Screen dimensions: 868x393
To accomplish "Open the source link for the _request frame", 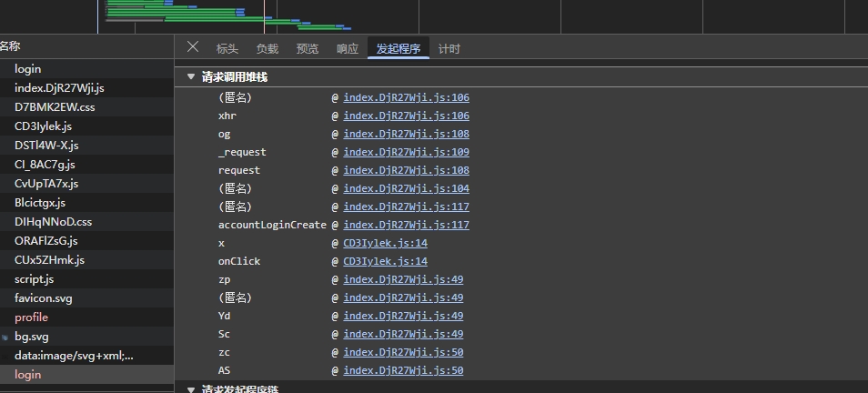I will (x=407, y=152).
